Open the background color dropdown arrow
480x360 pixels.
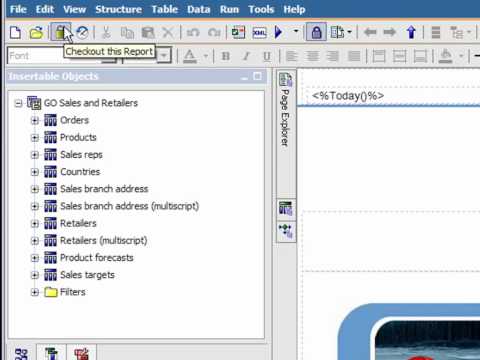coord(461,56)
